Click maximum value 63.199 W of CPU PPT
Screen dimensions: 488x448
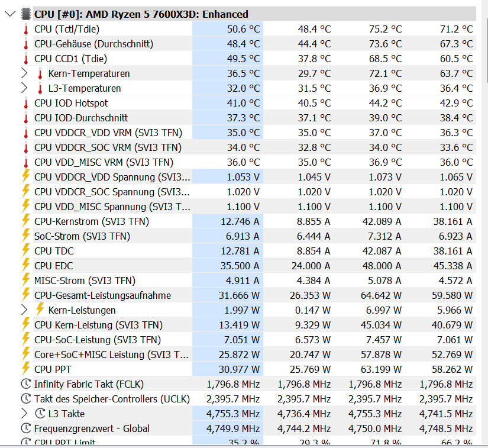(381, 369)
